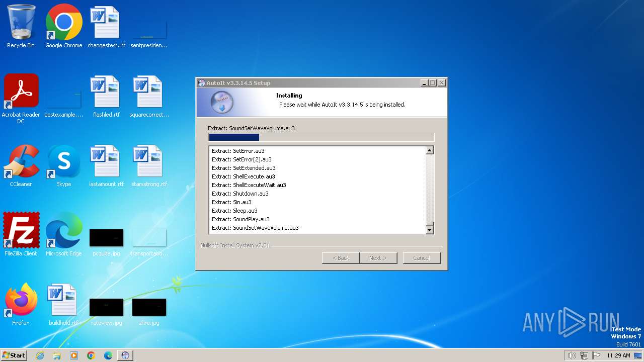Click the installation progress bar

321,137
